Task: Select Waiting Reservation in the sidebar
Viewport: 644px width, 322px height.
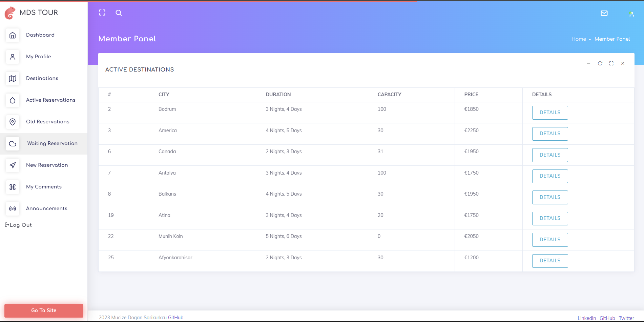Action: [44, 143]
